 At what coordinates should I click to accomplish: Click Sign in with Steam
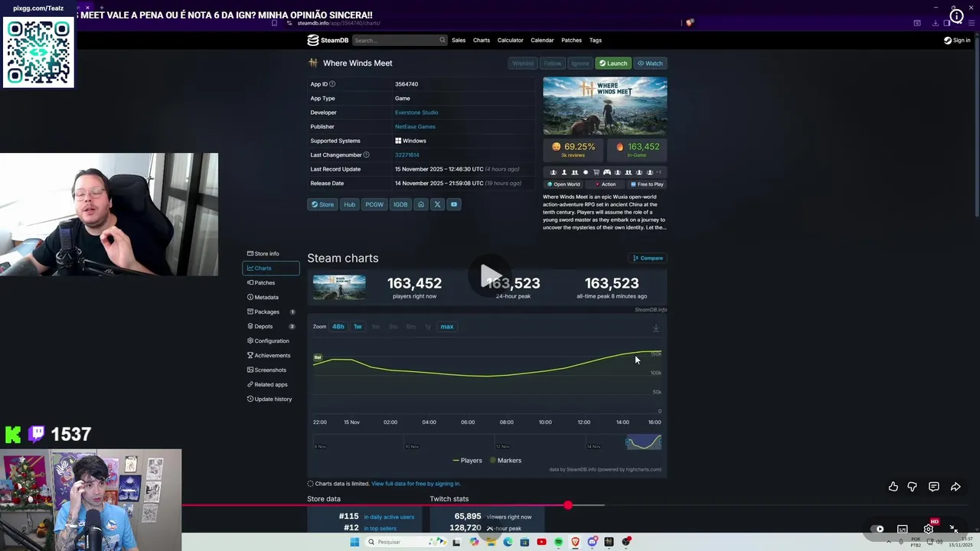[957, 41]
